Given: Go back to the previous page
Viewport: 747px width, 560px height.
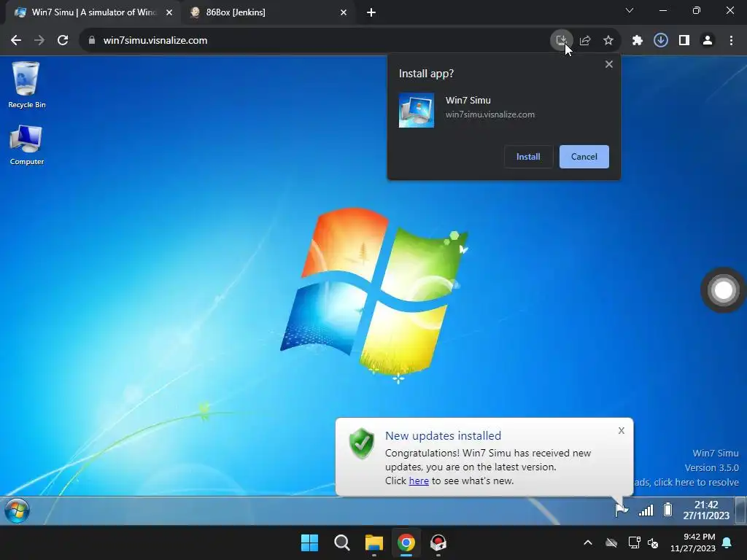Looking at the screenshot, I should pos(16,41).
